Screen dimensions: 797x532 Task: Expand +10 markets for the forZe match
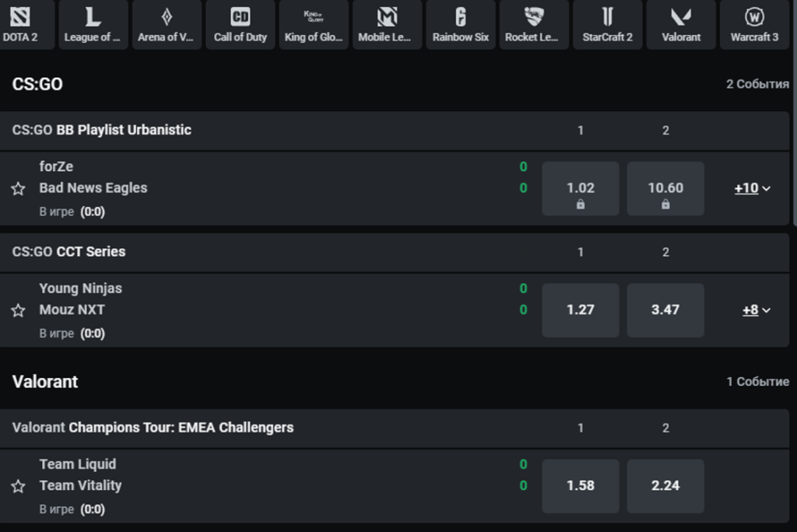point(753,188)
